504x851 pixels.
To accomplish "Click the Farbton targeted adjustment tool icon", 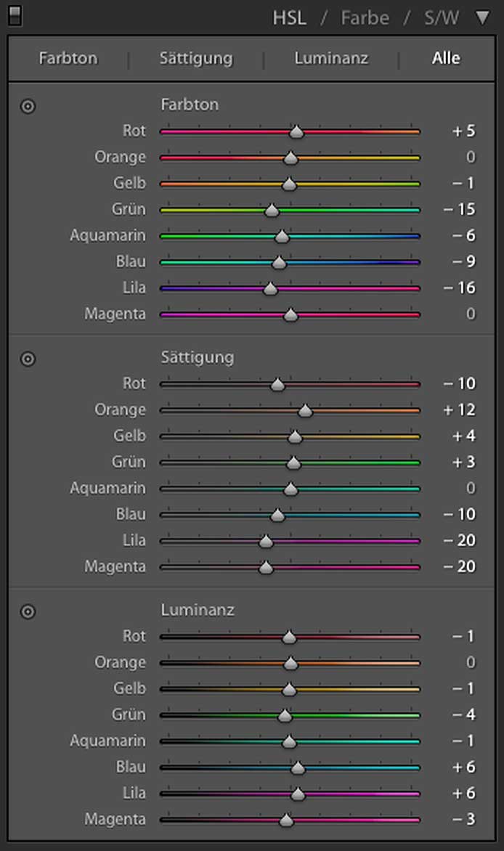I will (28, 106).
